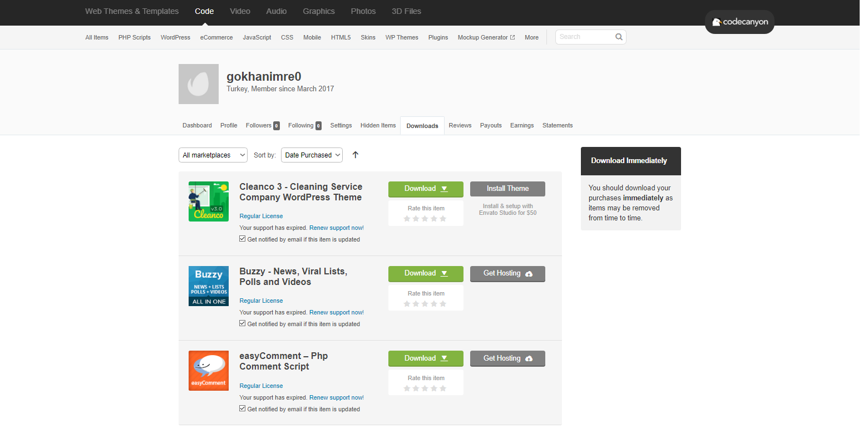
Task: Open the More categories menu
Action: pyautogui.click(x=531, y=37)
